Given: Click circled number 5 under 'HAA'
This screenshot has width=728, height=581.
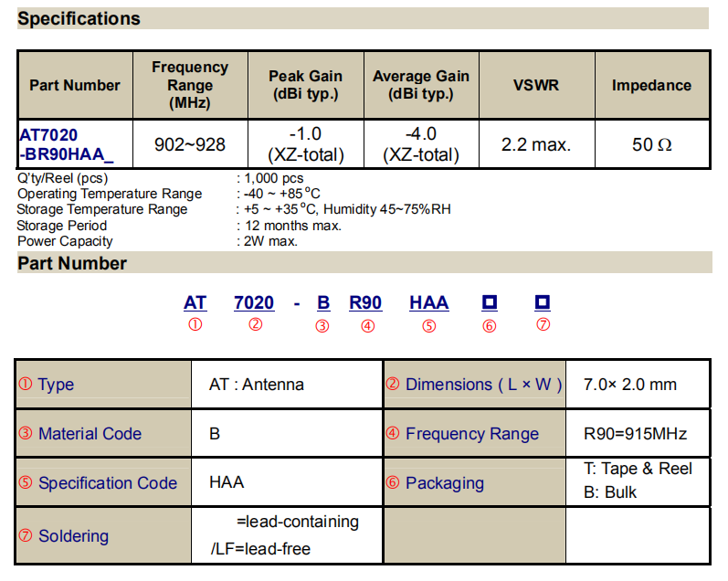Looking at the screenshot, I should click(429, 326).
